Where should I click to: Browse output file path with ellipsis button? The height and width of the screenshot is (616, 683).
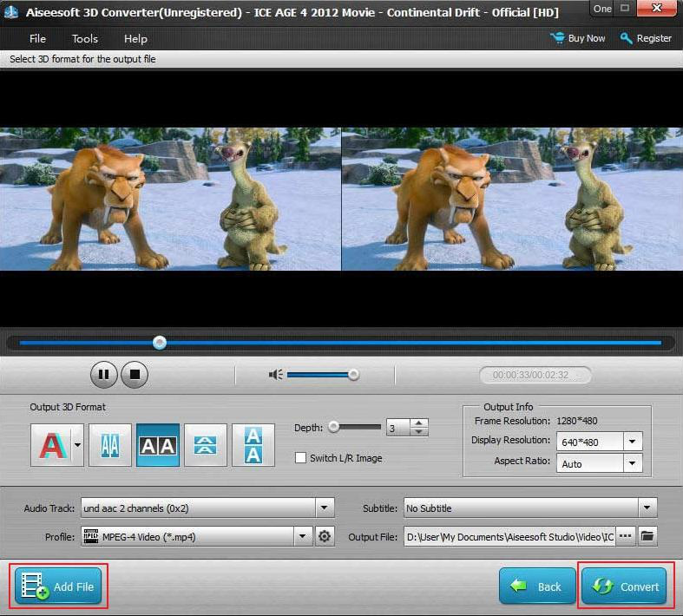click(x=625, y=536)
